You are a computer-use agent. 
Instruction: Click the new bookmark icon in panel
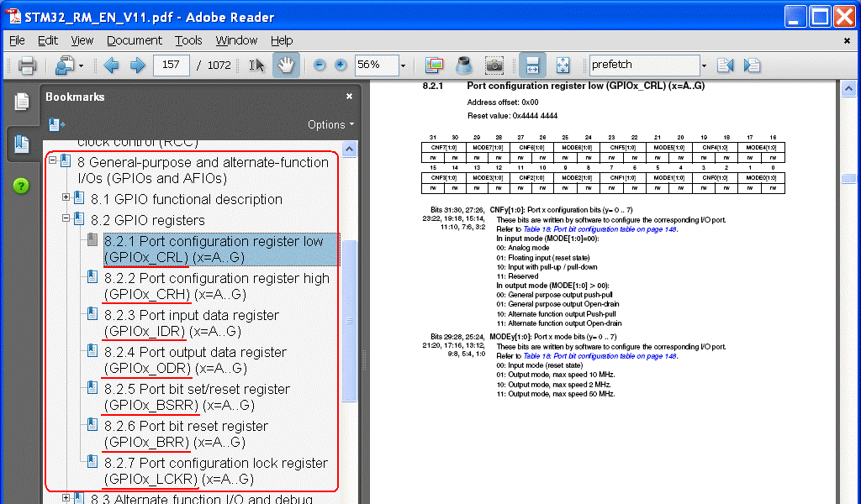(56, 125)
